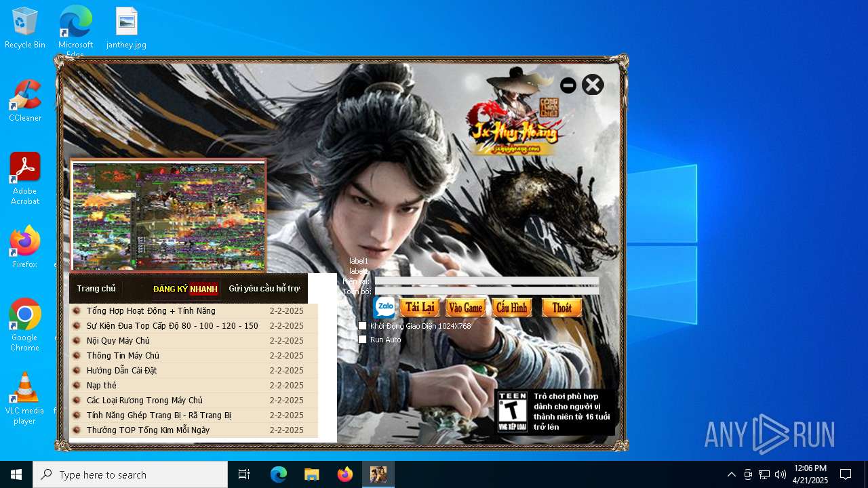
Task: Toggle the Run Auto checkbox
Action: click(x=363, y=340)
